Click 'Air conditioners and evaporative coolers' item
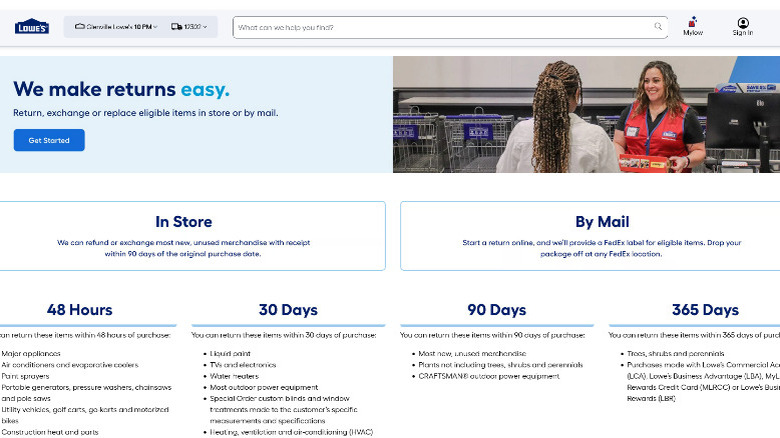Screen dimensions: 780x438 pos(70,365)
